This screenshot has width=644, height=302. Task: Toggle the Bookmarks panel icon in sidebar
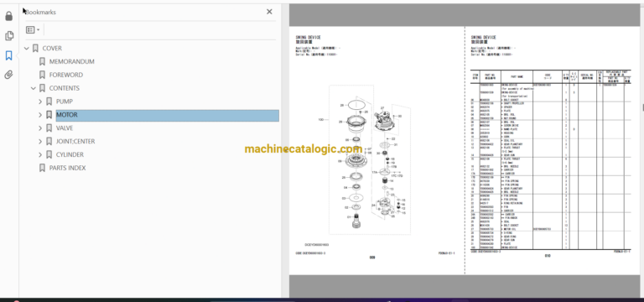point(8,55)
